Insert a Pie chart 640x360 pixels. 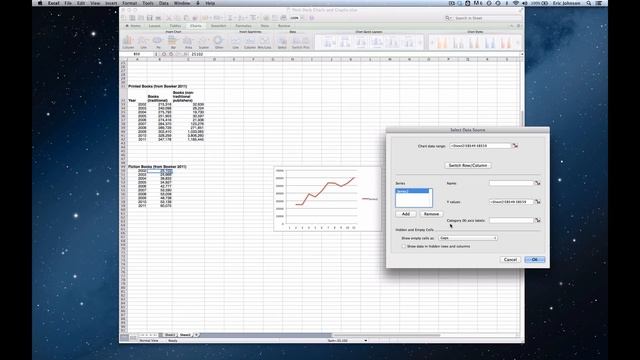tap(158, 42)
